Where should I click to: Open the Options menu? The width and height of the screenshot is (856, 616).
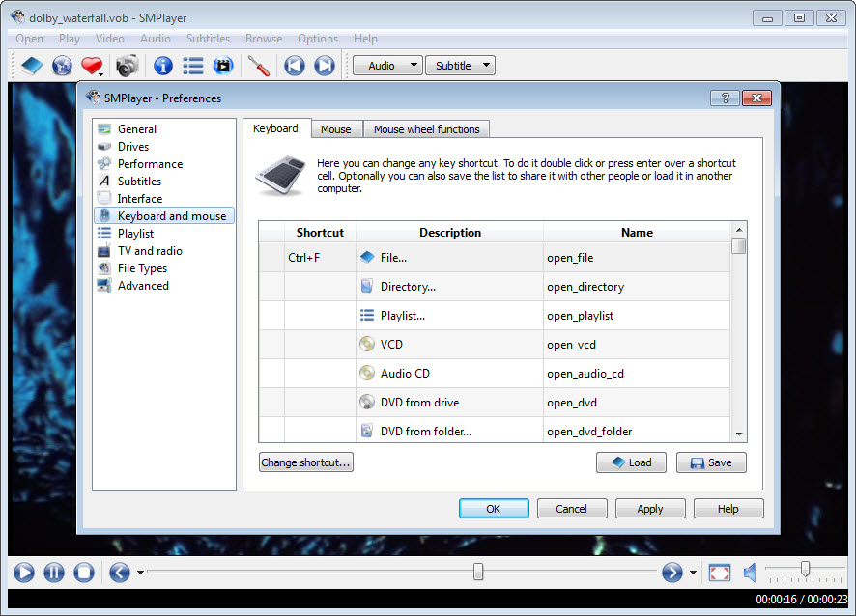tap(318, 39)
